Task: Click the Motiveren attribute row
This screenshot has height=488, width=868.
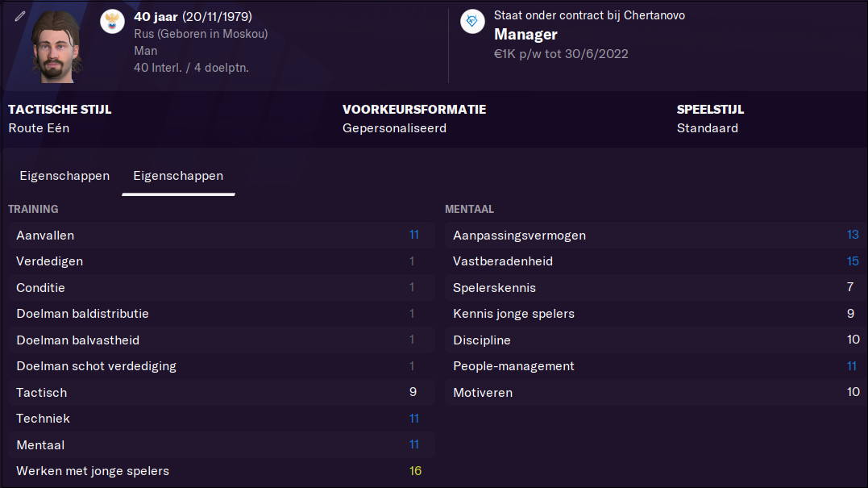Action: click(657, 393)
